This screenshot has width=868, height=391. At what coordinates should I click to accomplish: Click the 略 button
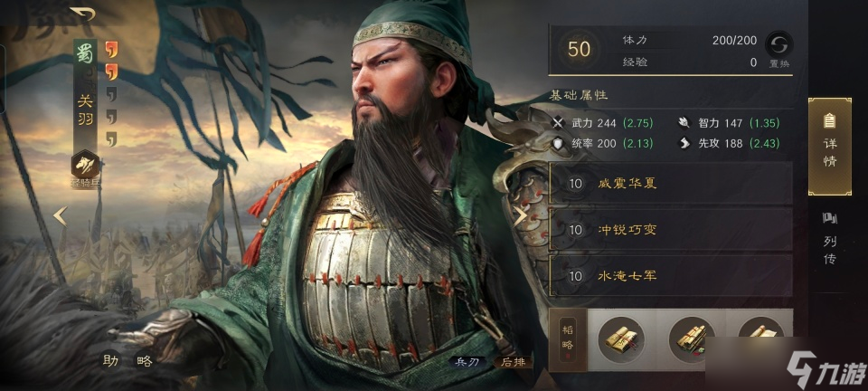click(x=144, y=360)
